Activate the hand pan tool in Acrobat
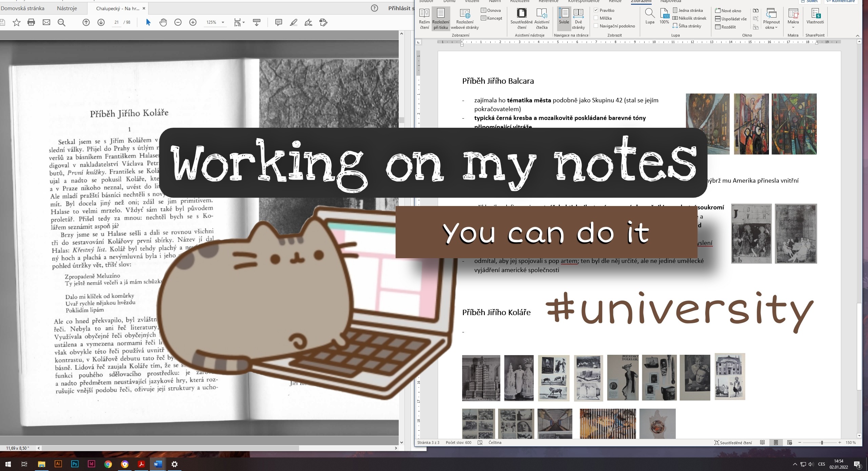 pyautogui.click(x=163, y=23)
